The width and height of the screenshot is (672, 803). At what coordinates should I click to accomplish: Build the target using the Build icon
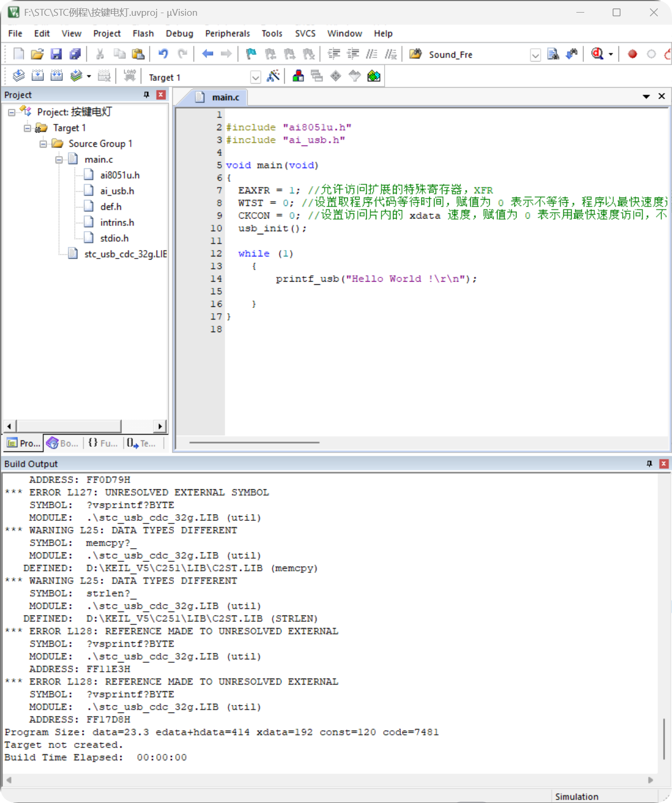coord(37,76)
